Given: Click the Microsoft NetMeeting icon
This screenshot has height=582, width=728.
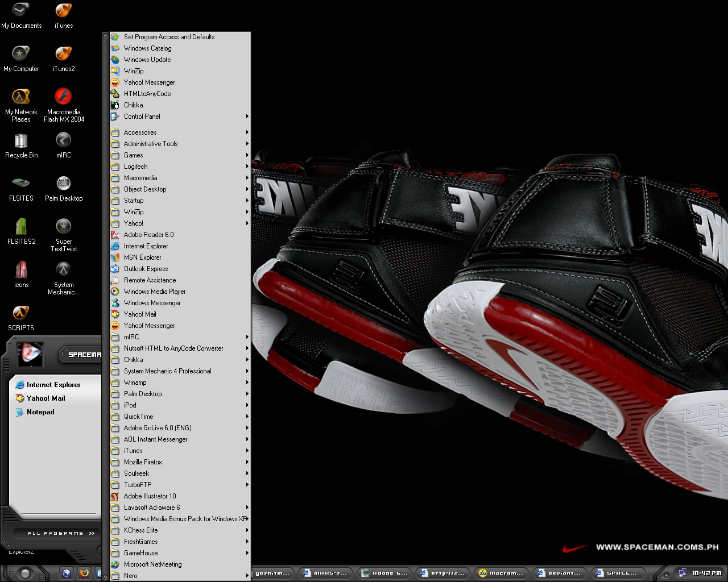Looking at the screenshot, I should [x=115, y=564].
